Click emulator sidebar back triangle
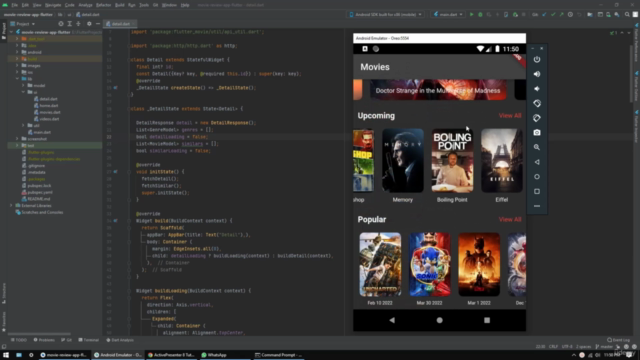The width and height of the screenshot is (640, 360). tap(537, 162)
